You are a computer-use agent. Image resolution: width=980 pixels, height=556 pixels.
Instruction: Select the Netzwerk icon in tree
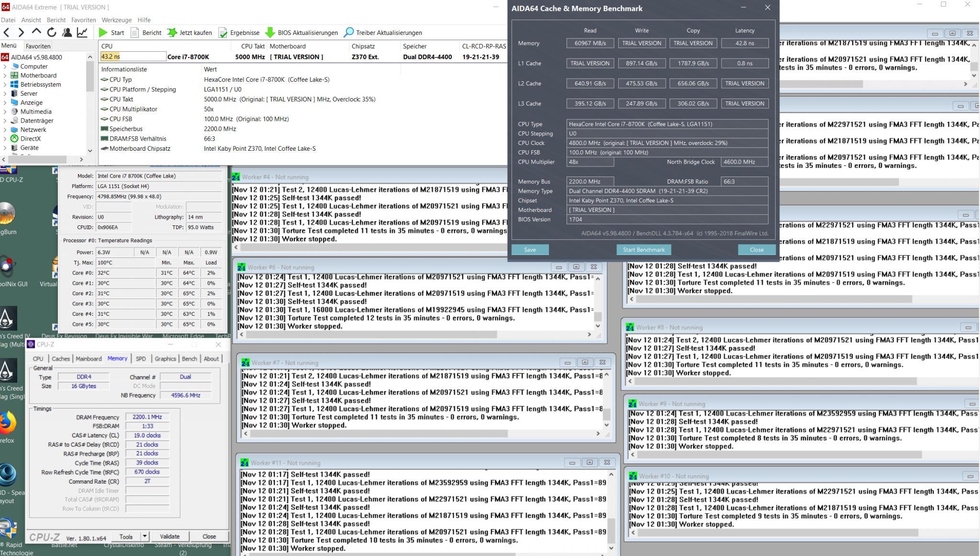click(14, 130)
